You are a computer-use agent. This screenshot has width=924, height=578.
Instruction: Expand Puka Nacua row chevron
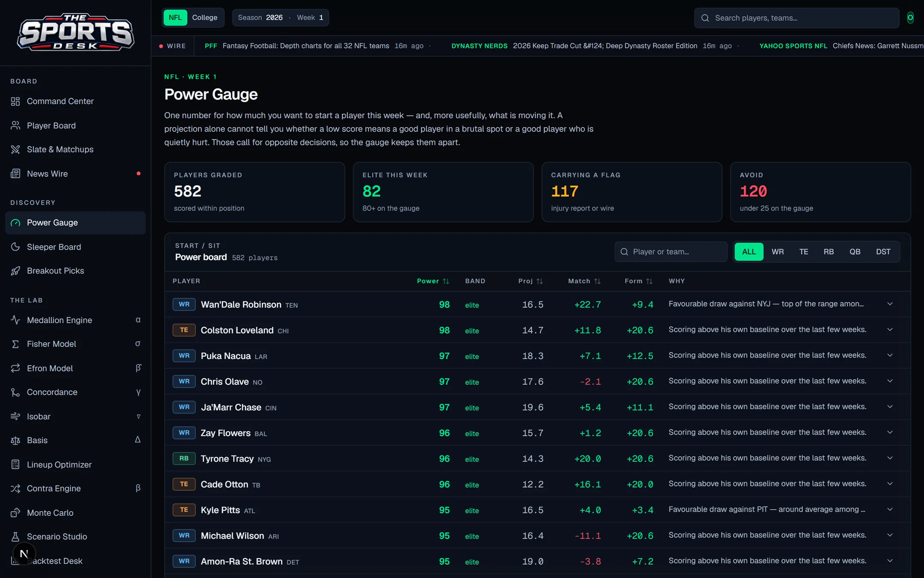pos(890,355)
